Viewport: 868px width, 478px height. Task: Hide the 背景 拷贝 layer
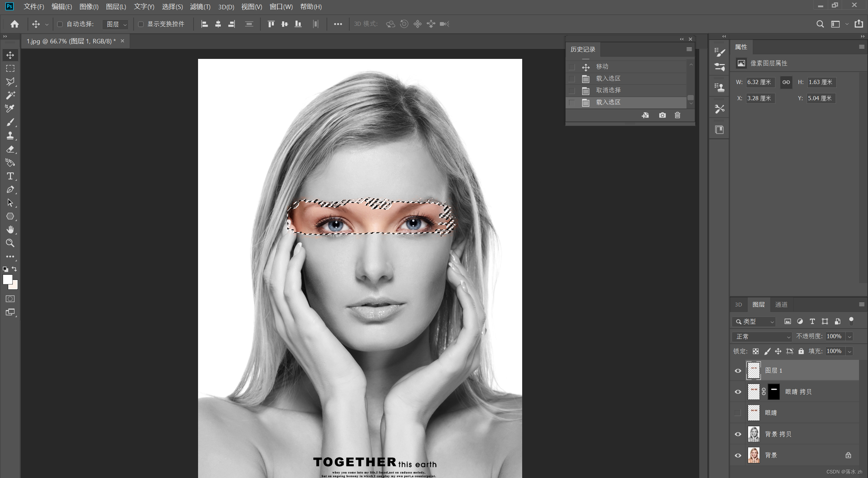click(x=738, y=434)
